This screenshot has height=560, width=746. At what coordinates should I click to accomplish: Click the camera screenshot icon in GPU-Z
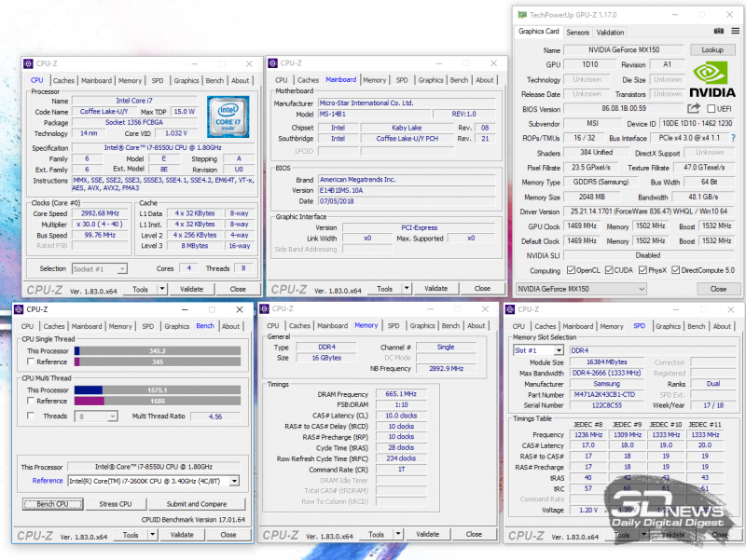click(719, 32)
